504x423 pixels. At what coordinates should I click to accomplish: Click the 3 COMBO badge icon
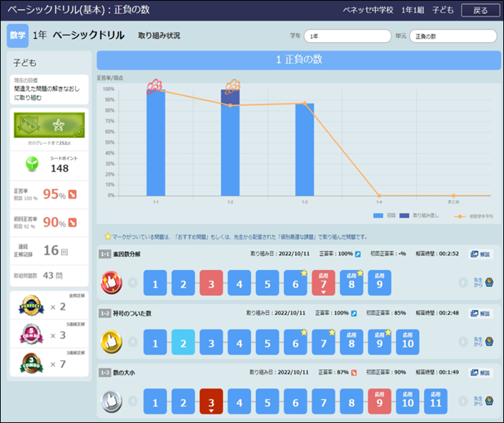31,363
